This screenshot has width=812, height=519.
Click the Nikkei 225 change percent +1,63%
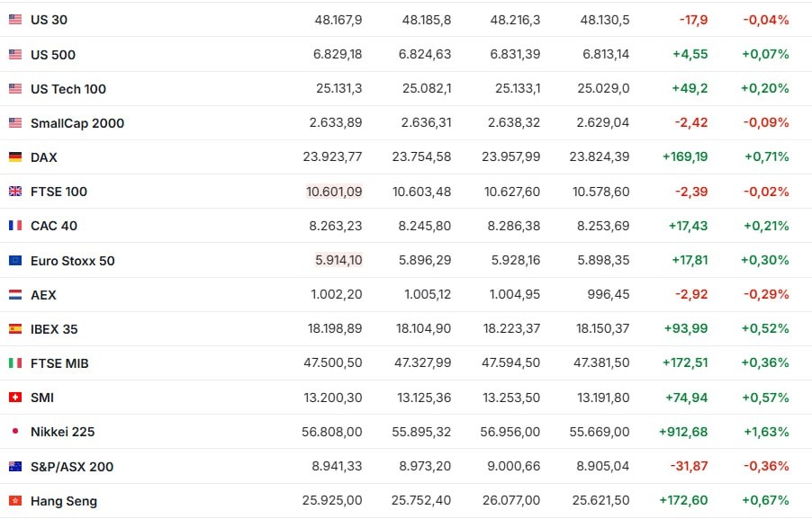(x=766, y=432)
